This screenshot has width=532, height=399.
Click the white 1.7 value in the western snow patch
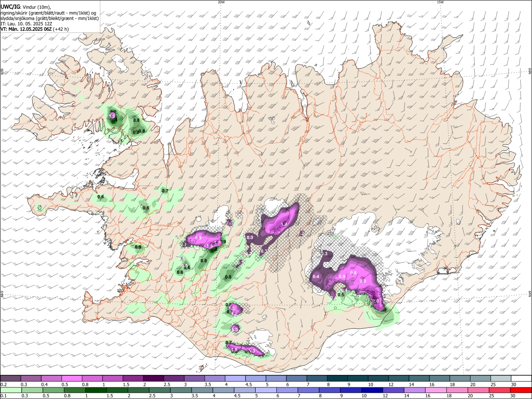click(217, 243)
